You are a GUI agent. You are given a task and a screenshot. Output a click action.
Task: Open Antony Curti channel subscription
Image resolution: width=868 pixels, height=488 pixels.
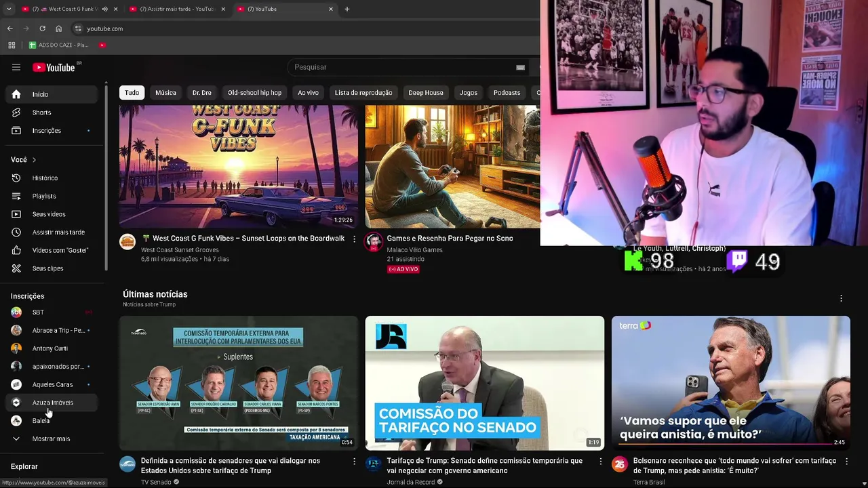[51, 348]
